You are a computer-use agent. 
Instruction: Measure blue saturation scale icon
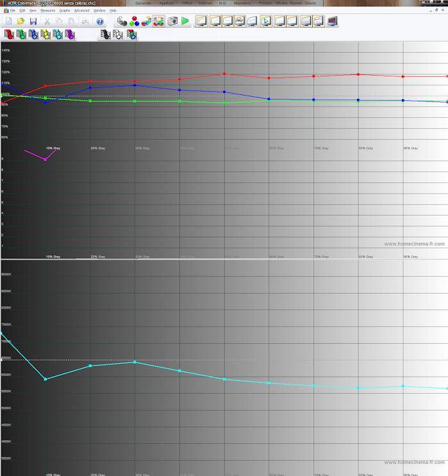tap(33, 34)
